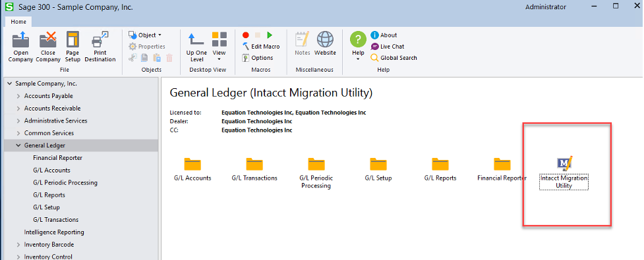Open the Object dropdown in the ribbon

(x=146, y=35)
